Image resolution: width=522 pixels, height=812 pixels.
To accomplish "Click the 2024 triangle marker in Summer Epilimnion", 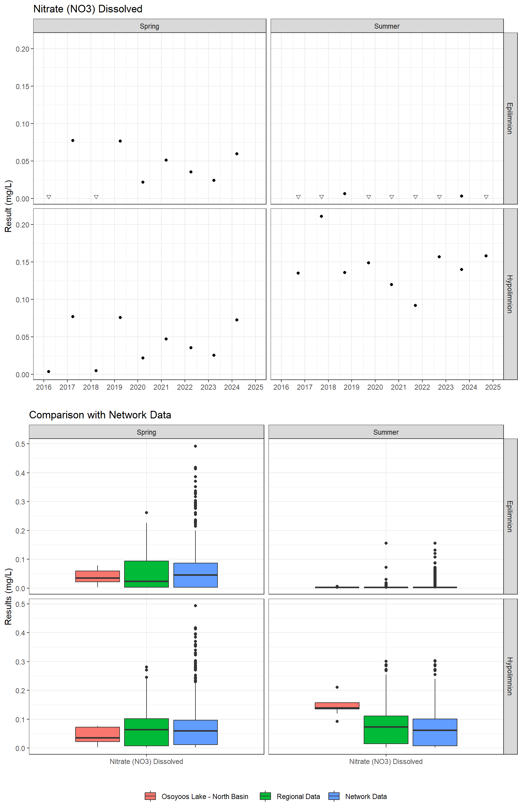I will pos(486,197).
